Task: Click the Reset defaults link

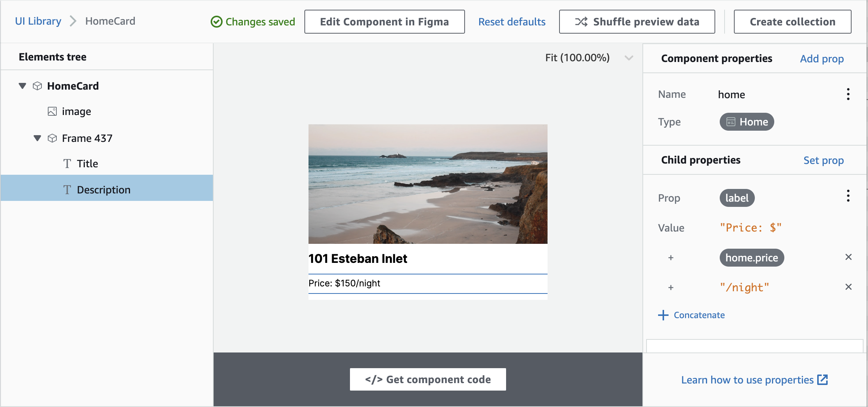Action: point(512,22)
